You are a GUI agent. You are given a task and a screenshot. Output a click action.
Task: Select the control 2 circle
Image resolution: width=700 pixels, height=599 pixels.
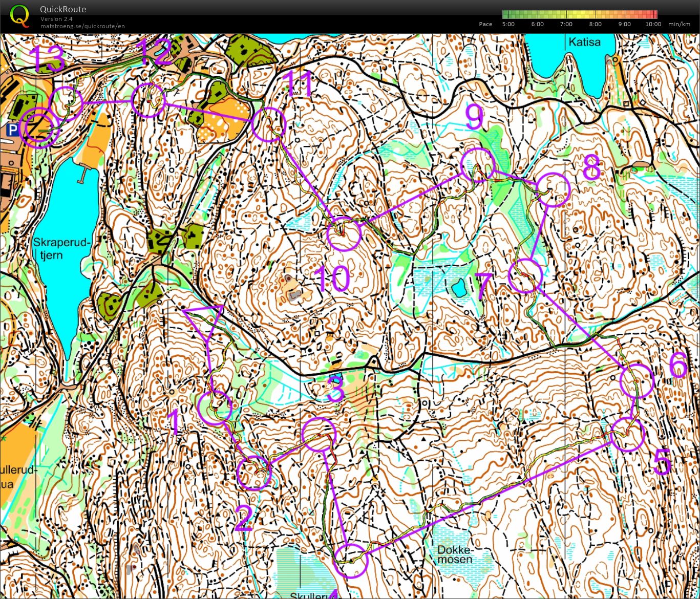254,473
